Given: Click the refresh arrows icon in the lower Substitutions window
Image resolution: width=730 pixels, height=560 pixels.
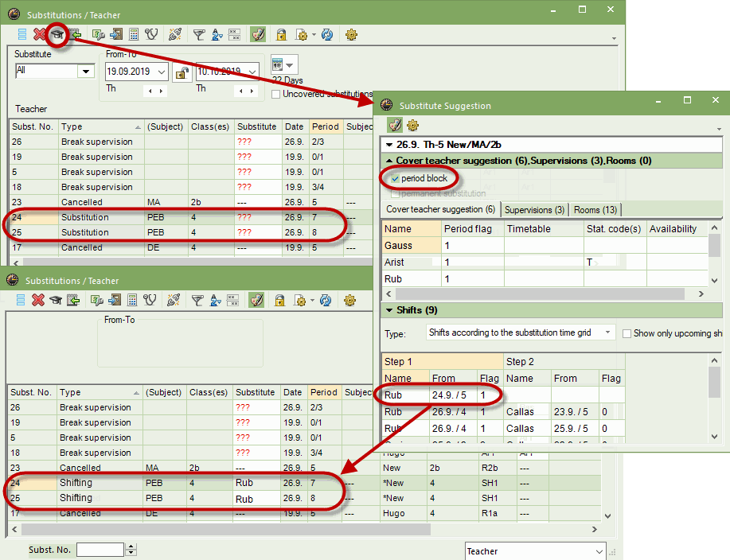Looking at the screenshot, I should (326, 301).
